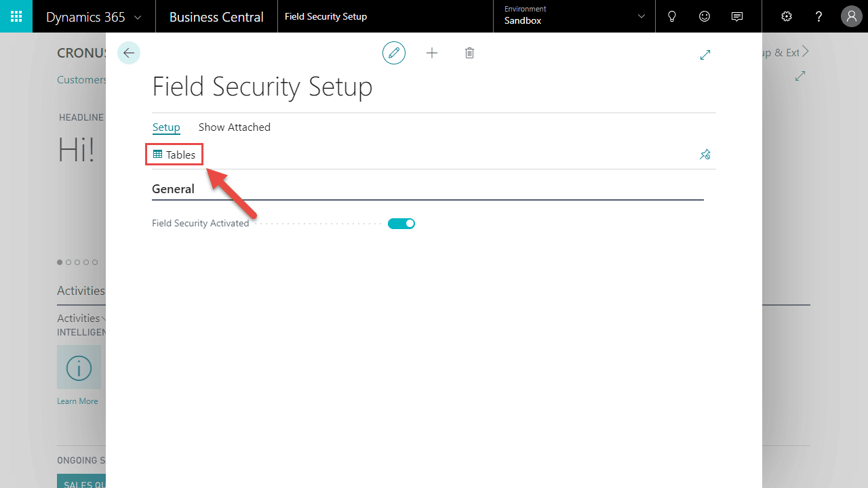Click the Field Security Setup breadcrumb title
Viewport: 868px width, 488px height.
[x=325, y=16]
